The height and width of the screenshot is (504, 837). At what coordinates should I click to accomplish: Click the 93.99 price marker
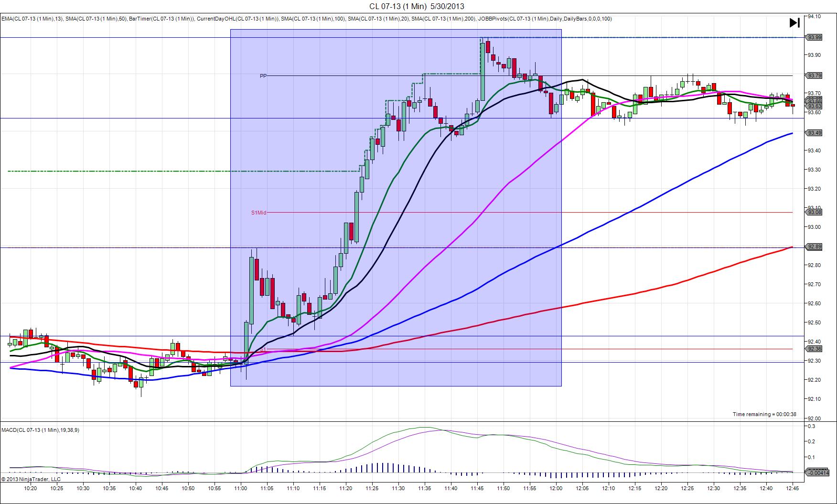[x=814, y=37]
